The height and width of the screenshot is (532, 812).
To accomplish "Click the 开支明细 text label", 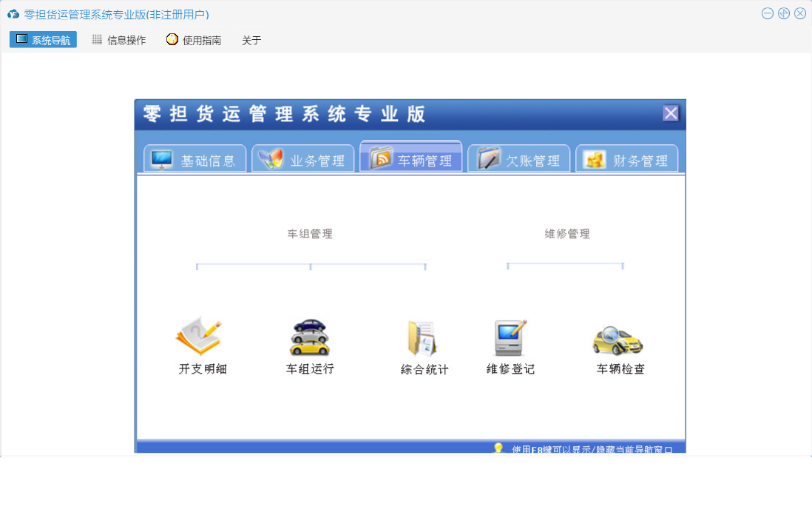I will pyautogui.click(x=203, y=368).
